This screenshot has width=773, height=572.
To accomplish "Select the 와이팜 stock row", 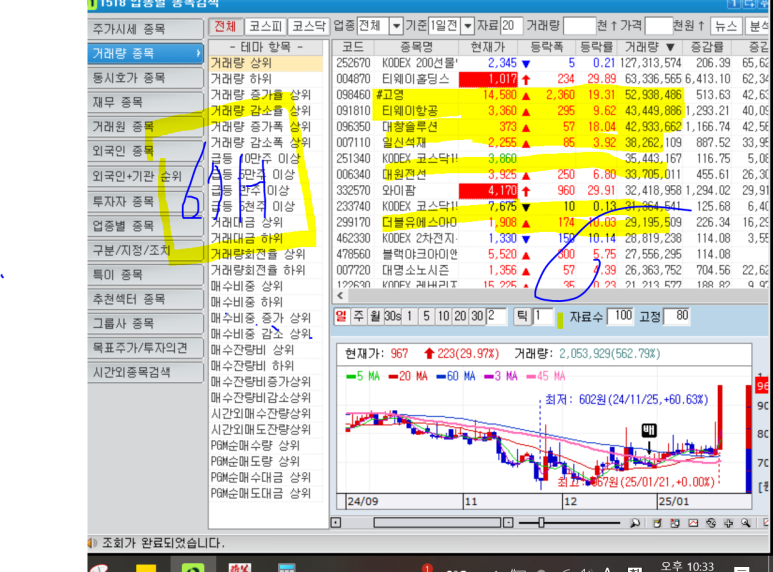I will 552,190.
